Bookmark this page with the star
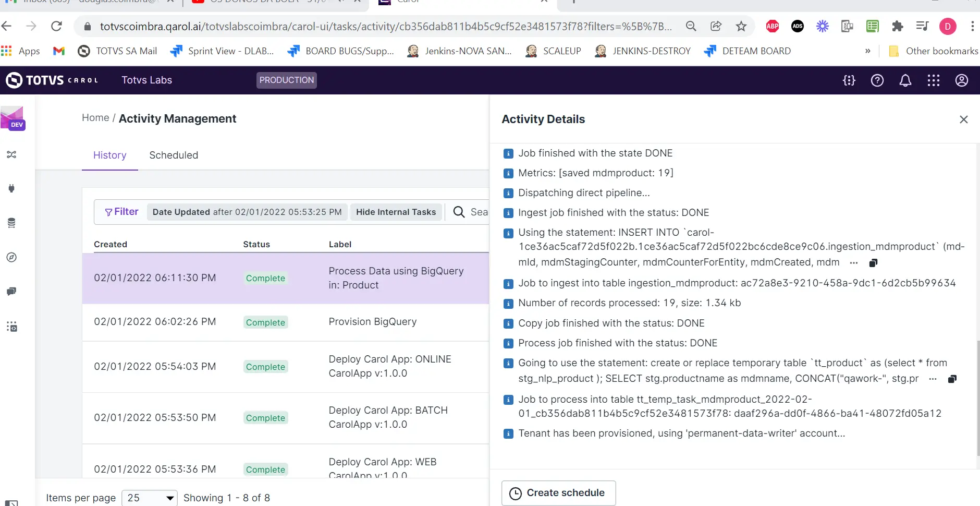980x506 pixels. (741, 26)
